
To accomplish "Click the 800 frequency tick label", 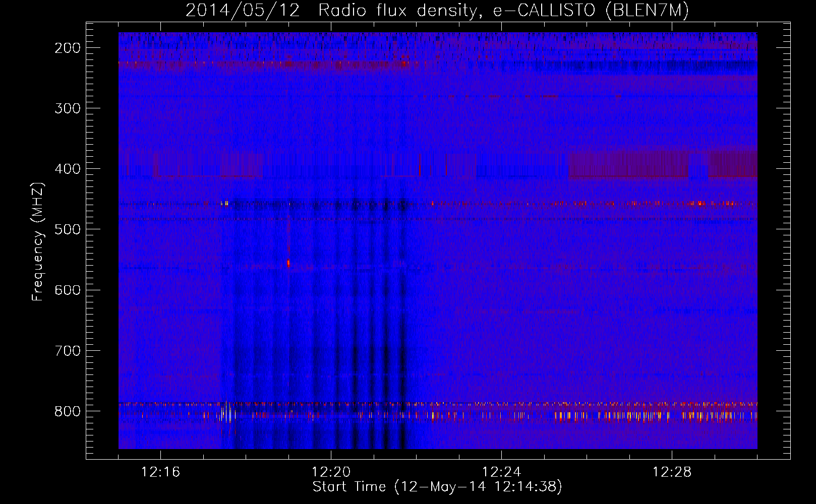I will [68, 411].
